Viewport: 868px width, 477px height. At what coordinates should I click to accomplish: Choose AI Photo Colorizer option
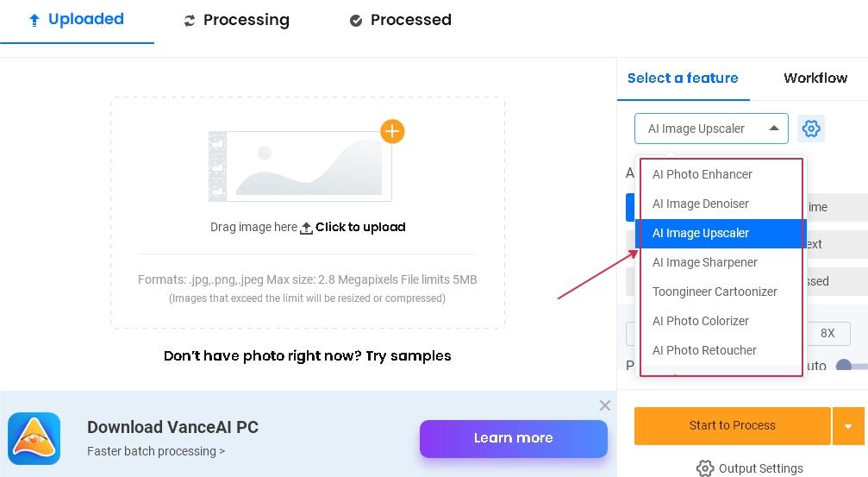point(701,321)
